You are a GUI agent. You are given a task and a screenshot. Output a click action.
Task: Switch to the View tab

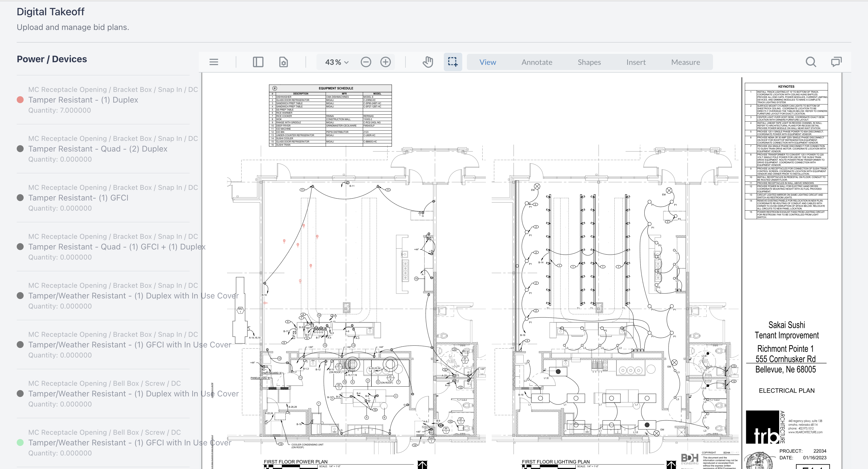coord(488,62)
